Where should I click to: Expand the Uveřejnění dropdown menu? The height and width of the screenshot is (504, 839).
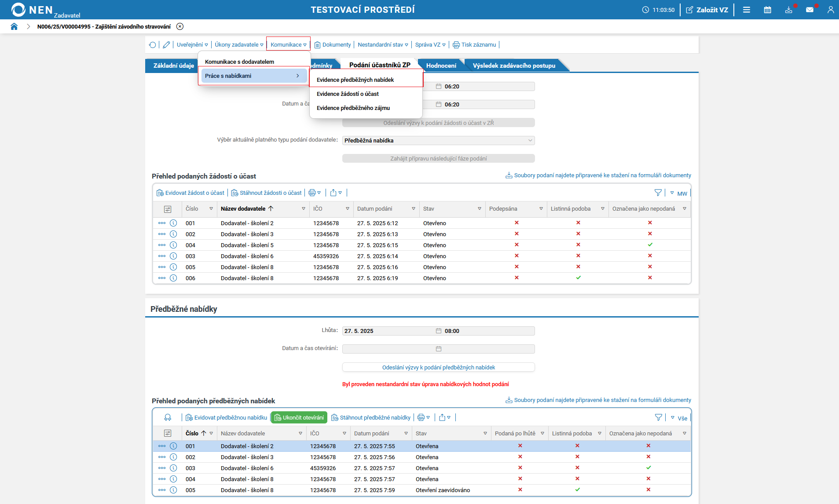click(192, 45)
